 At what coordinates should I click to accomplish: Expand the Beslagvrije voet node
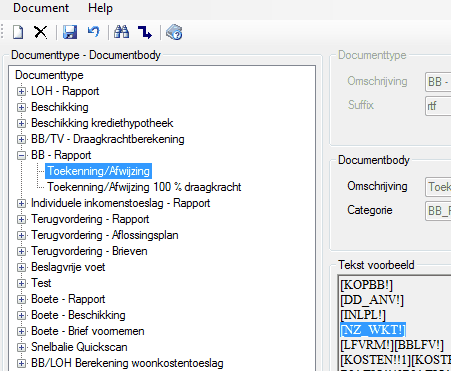(21, 267)
